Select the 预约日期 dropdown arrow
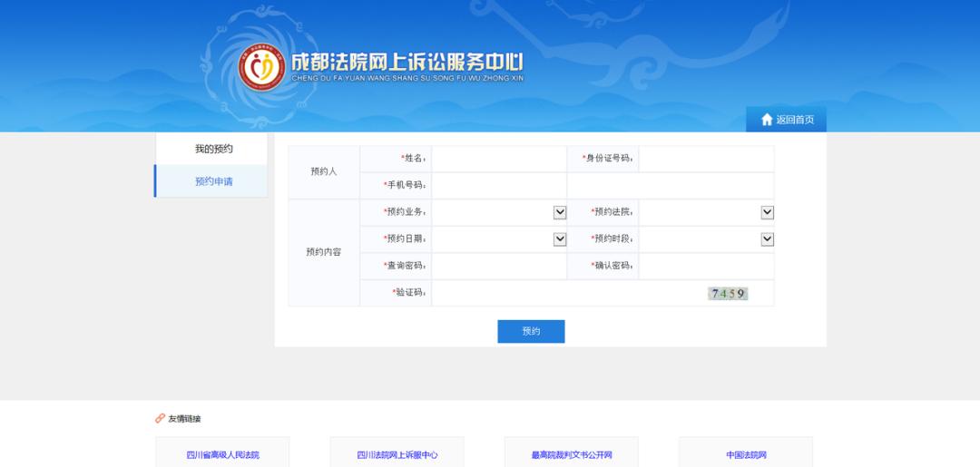This screenshot has height=467, width=980. pyautogui.click(x=560, y=239)
